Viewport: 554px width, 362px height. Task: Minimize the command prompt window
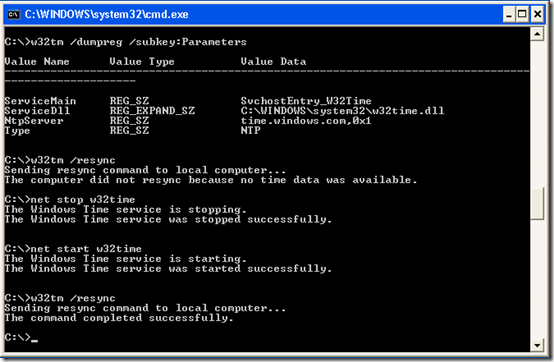pos(509,14)
